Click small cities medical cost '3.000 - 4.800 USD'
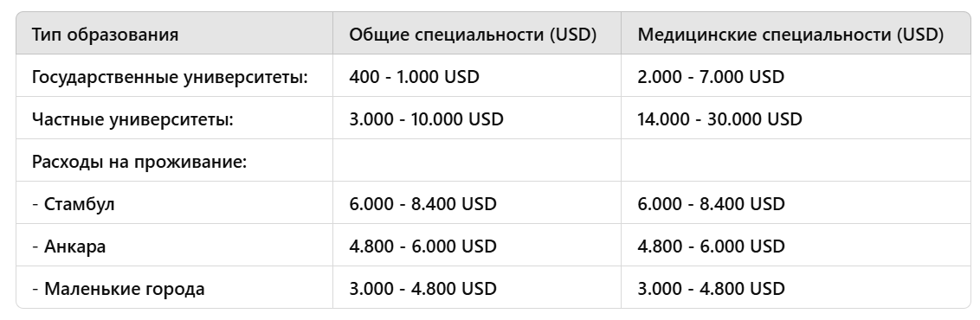This screenshot has height=320, width=980. 711,289
